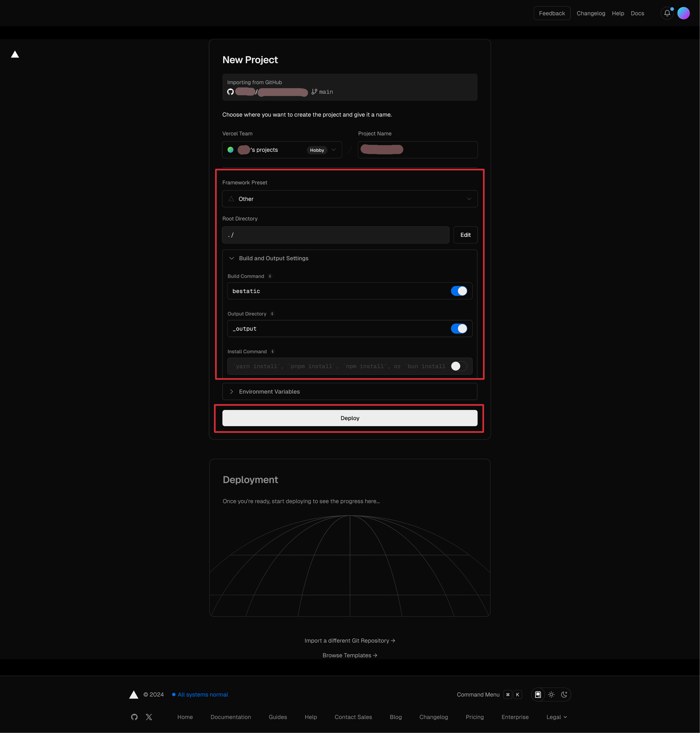Open the Framework Preset dropdown
700x733 pixels.
pos(350,199)
